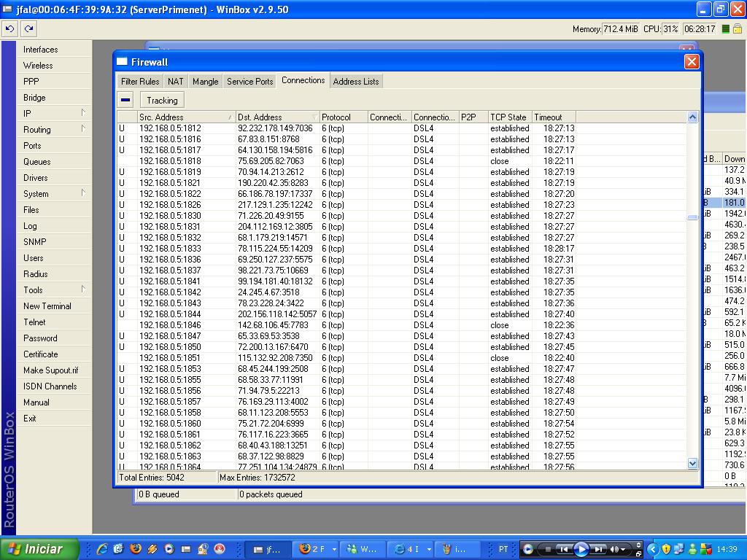Sort by Dst. Address column header
747x560 pixels.
point(278,117)
